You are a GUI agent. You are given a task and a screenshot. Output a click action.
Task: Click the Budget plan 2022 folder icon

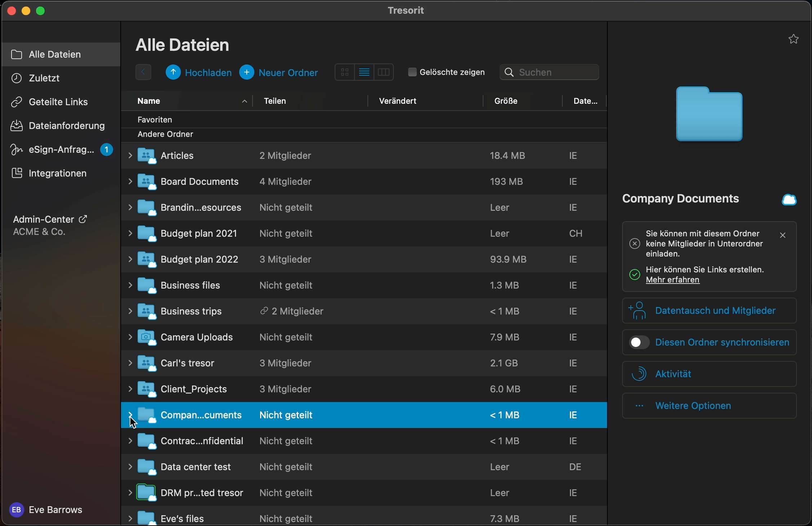[147, 259]
